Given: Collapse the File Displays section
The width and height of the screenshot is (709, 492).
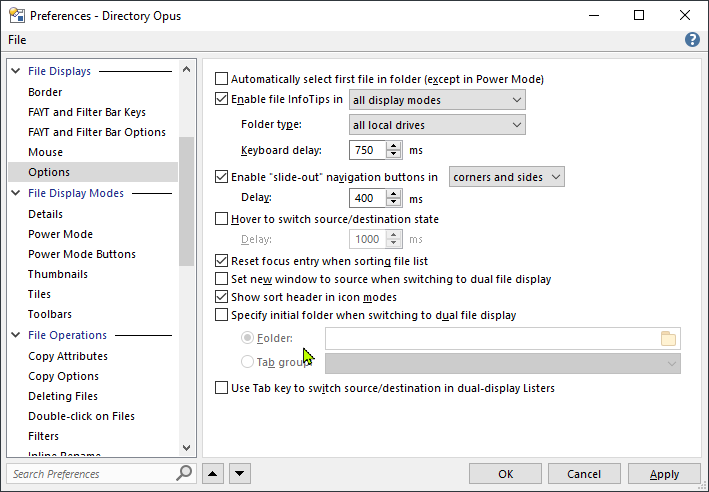Looking at the screenshot, I should click(x=16, y=71).
